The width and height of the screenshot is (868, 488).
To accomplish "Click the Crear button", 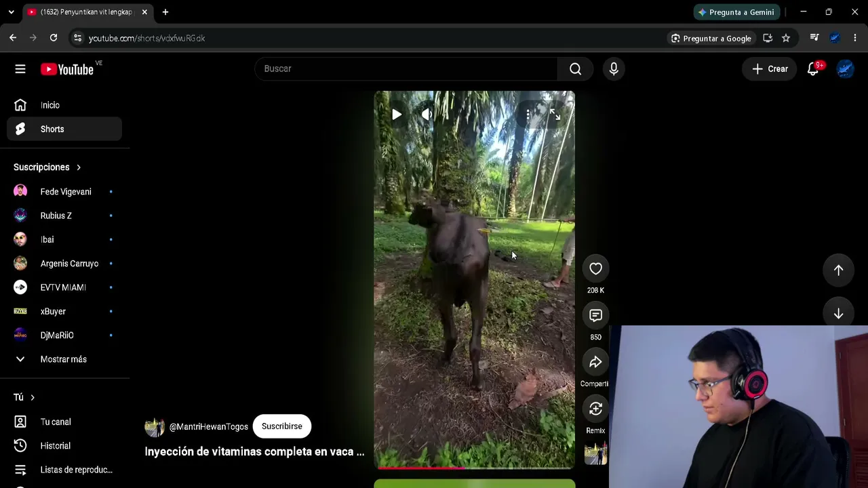I will point(770,68).
